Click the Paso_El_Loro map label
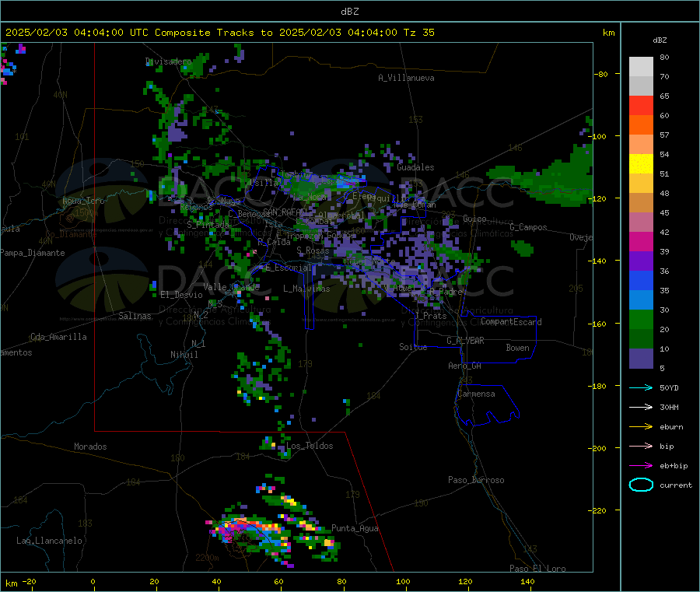700x592 pixels. (537, 569)
